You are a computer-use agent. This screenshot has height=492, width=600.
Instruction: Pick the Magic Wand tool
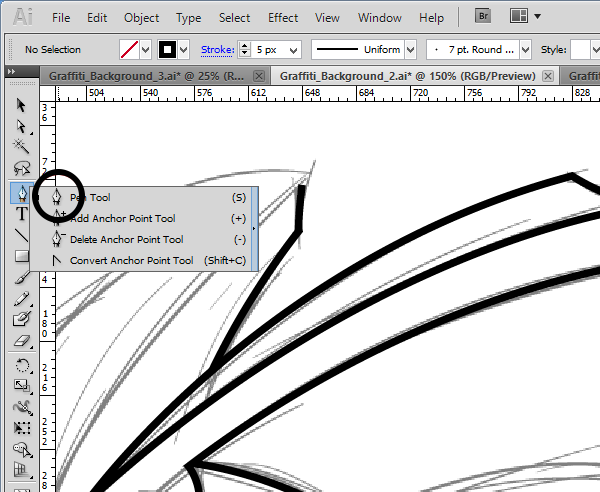tap(21, 147)
